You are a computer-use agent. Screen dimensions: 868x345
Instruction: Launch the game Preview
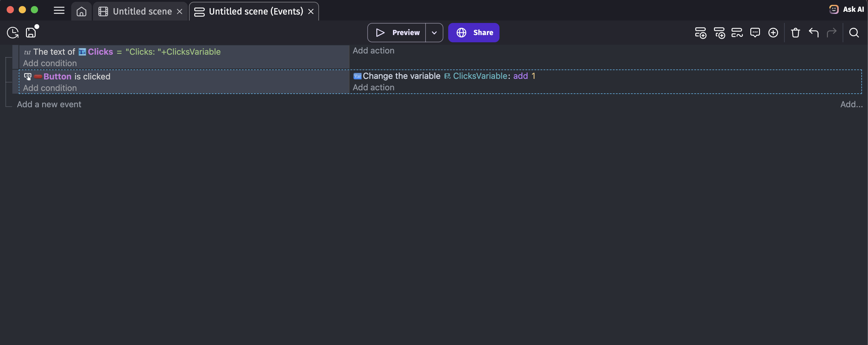click(397, 33)
